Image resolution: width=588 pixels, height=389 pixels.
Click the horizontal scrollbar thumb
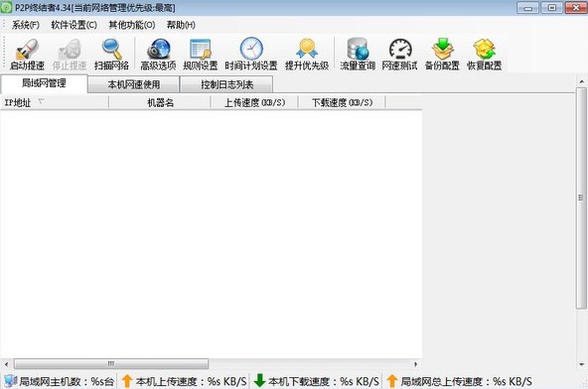point(111,364)
